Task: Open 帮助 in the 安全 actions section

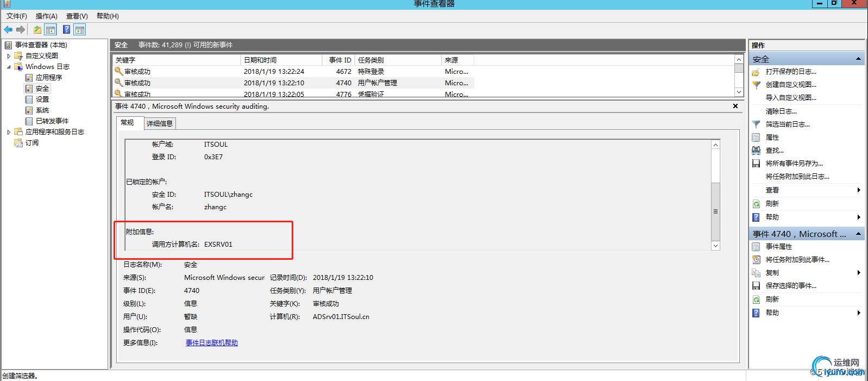Action: point(772,217)
